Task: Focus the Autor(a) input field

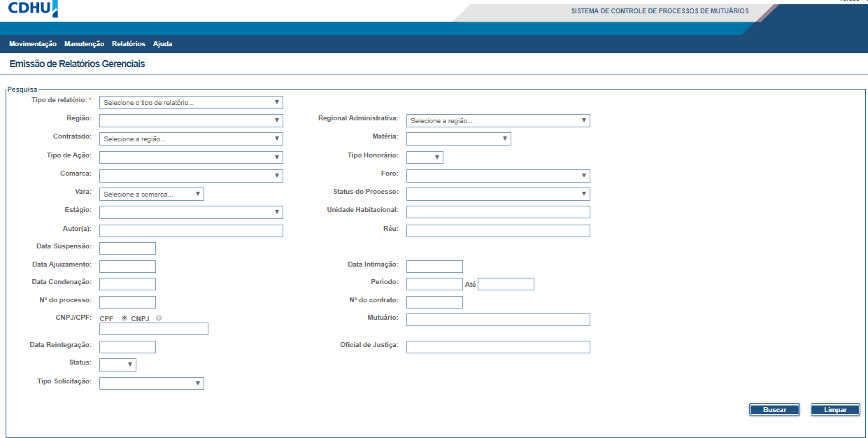Action: click(x=191, y=231)
